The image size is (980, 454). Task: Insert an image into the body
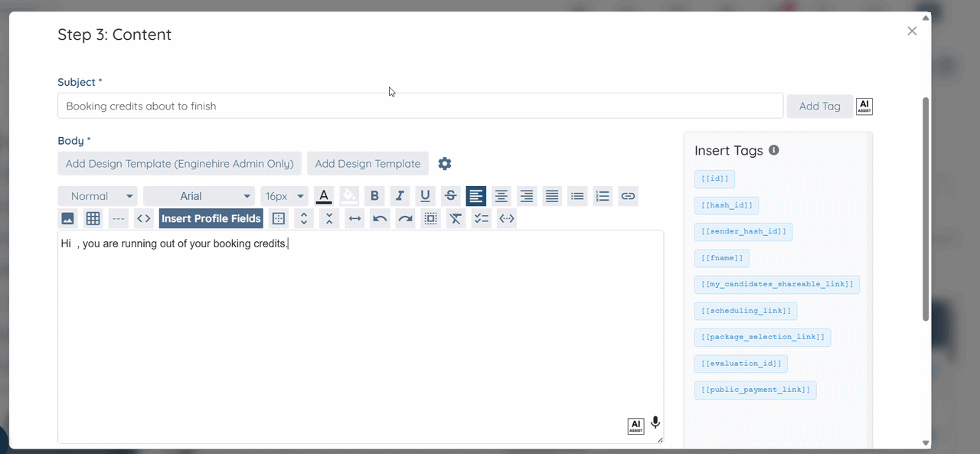(x=68, y=218)
